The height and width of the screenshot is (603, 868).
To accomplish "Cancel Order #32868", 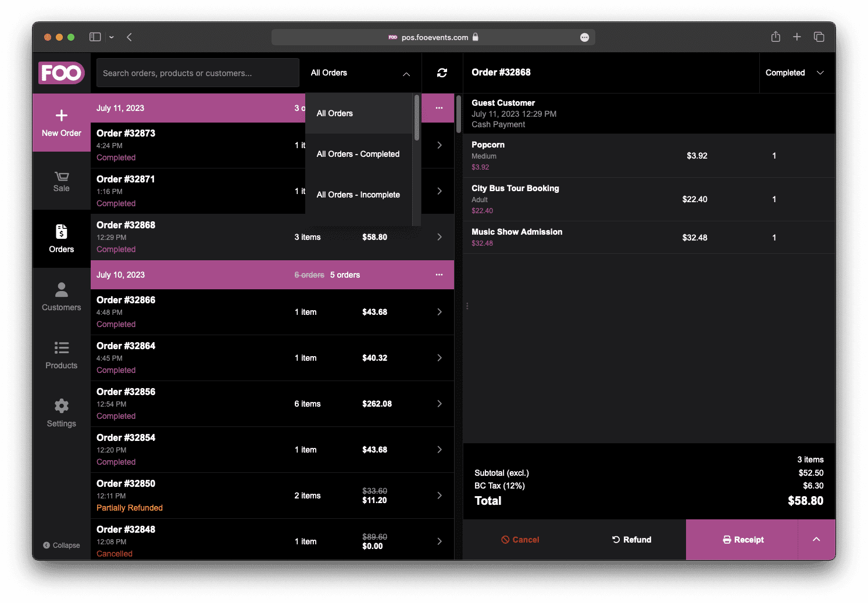I will click(x=520, y=540).
